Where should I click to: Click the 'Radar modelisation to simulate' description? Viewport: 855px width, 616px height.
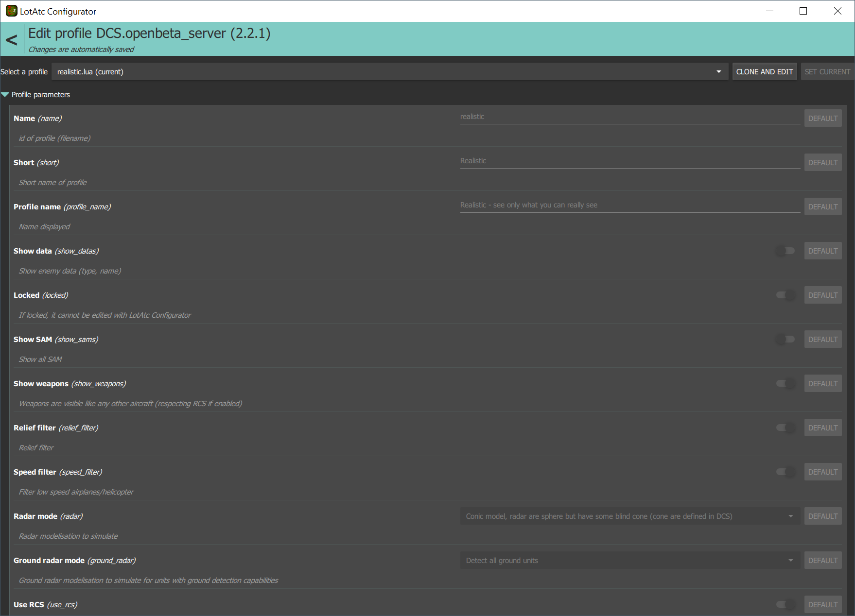(69, 536)
